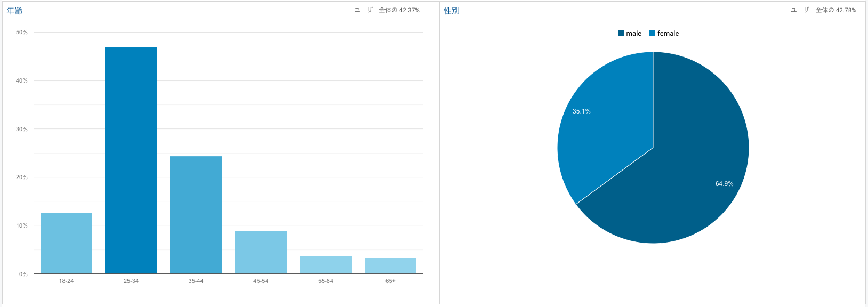The image size is (868, 307).
Task: Click the 55-64 axis label
Action: (326, 281)
